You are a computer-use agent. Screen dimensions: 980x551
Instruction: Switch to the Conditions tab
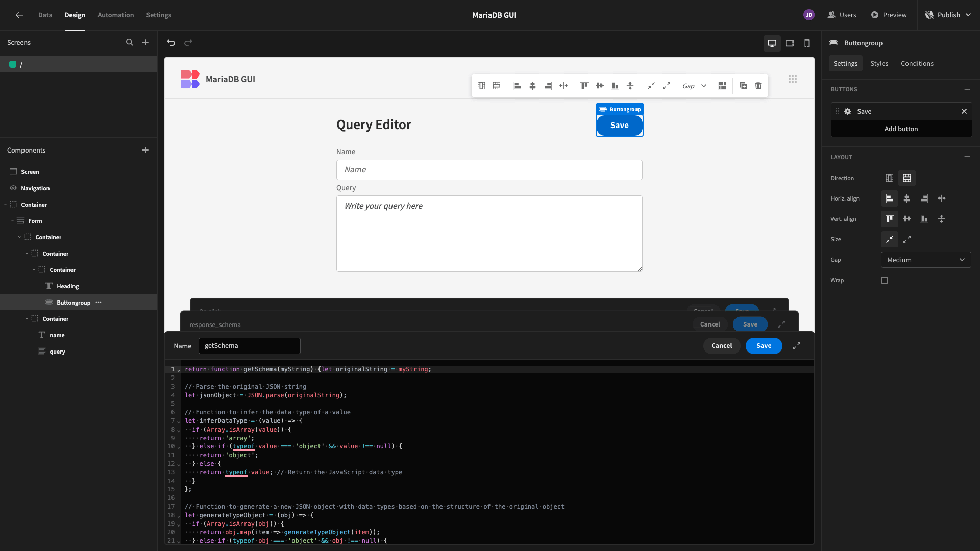(x=917, y=63)
